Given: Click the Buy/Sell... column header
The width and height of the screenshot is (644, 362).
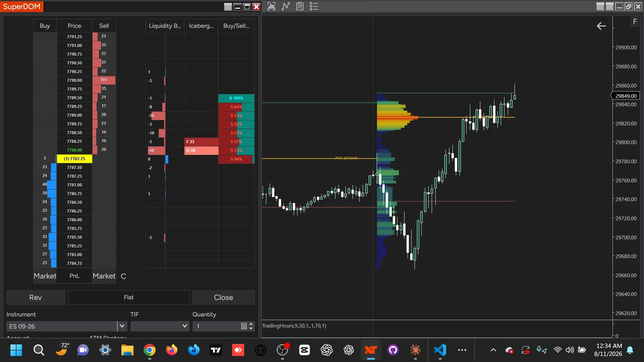Looking at the screenshot, I should click(236, 26).
